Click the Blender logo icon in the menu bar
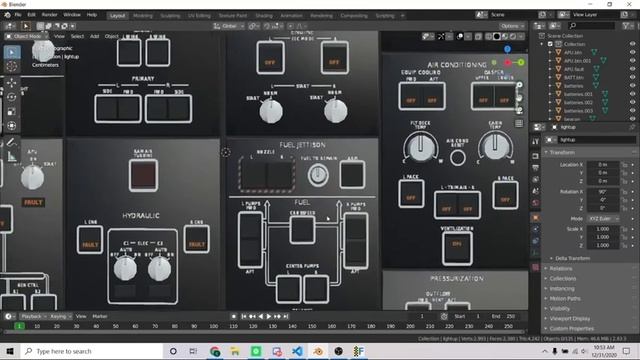Screen dimensions: 640x360 tap(7, 15)
